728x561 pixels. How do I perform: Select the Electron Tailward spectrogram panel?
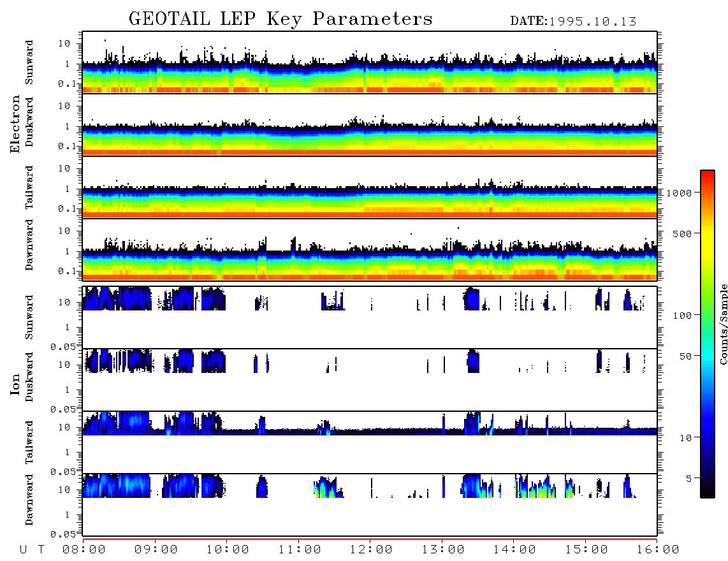[370, 187]
